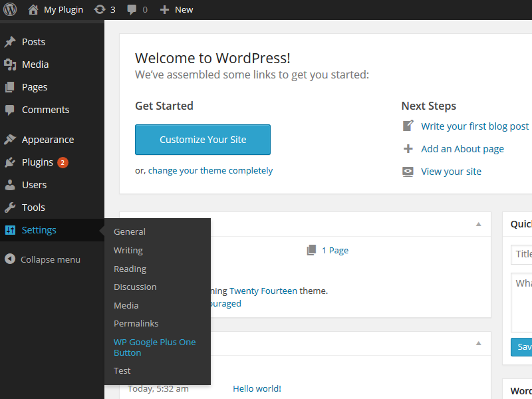This screenshot has width=532, height=399.
Task: Click the Appearance paintbrush icon
Action: tap(10, 140)
